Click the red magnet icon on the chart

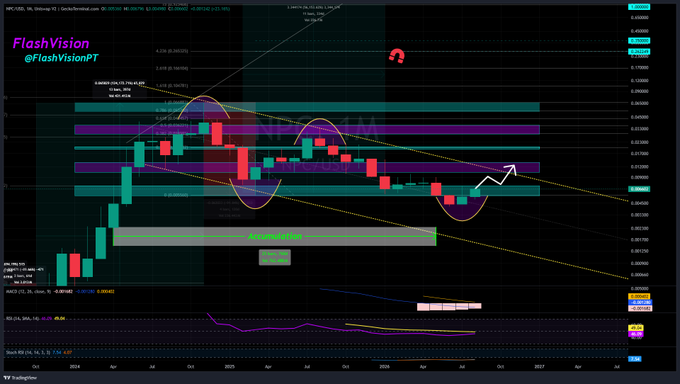(x=396, y=56)
